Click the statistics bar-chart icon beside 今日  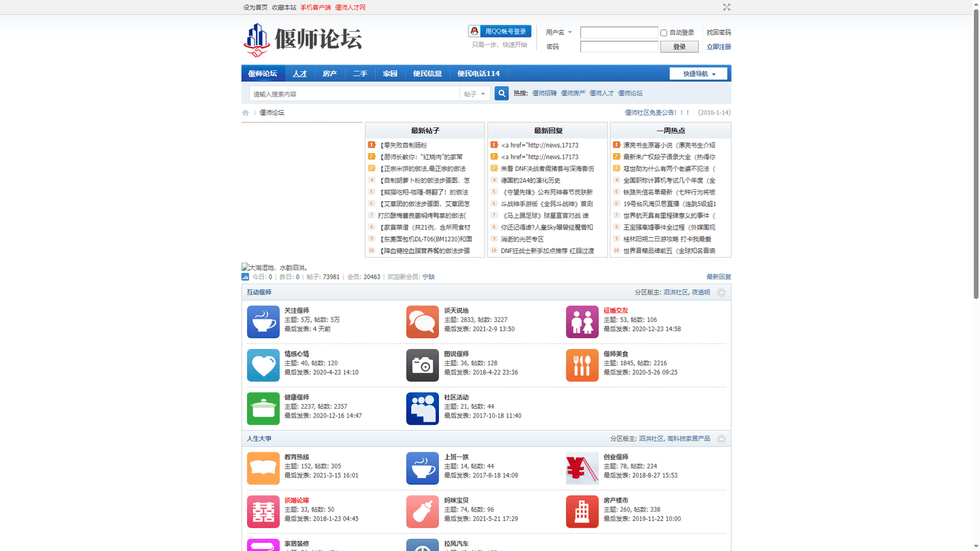tap(245, 277)
